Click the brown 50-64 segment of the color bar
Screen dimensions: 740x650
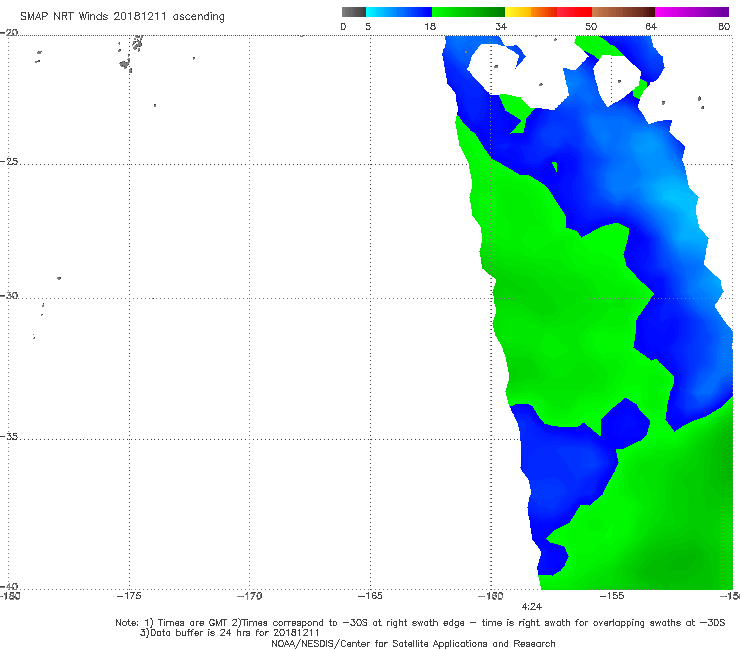(x=623, y=12)
